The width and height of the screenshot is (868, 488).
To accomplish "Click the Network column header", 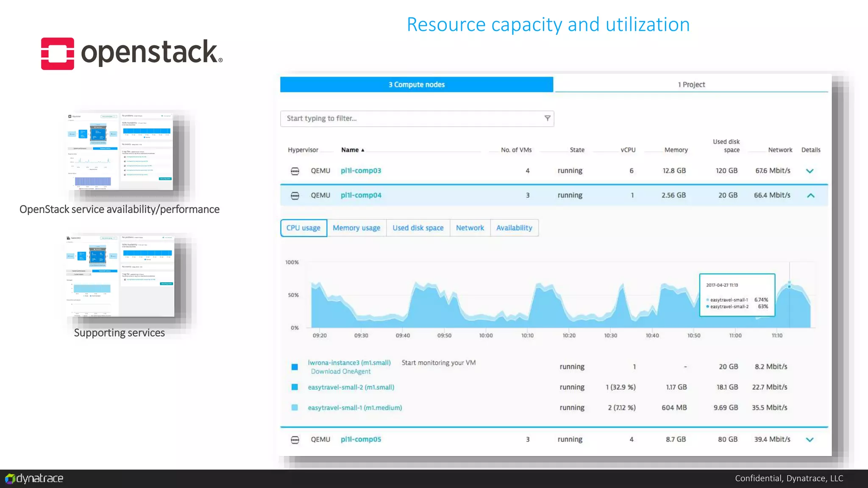I will pyautogui.click(x=780, y=150).
